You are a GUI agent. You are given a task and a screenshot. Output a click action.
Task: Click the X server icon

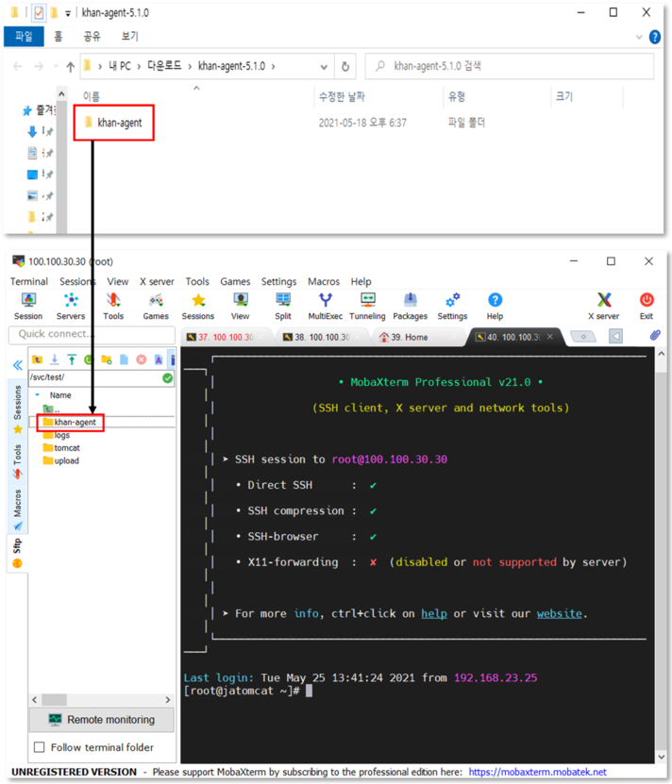604,305
